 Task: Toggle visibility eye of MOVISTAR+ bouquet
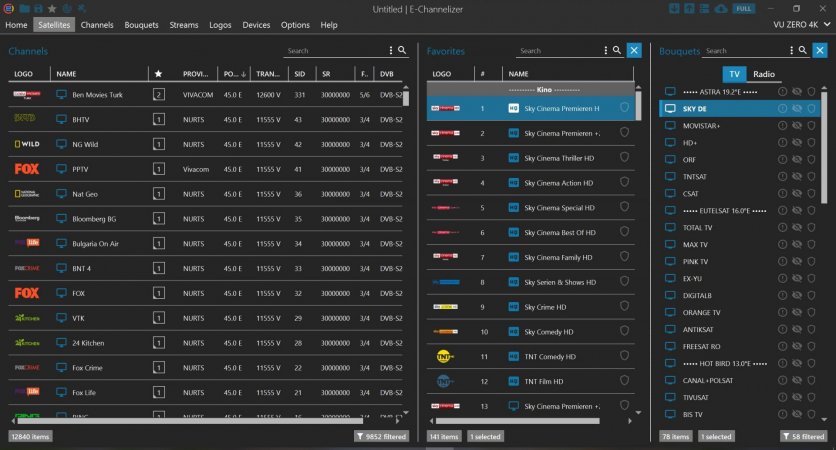pyautogui.click(x=797, y=125)
